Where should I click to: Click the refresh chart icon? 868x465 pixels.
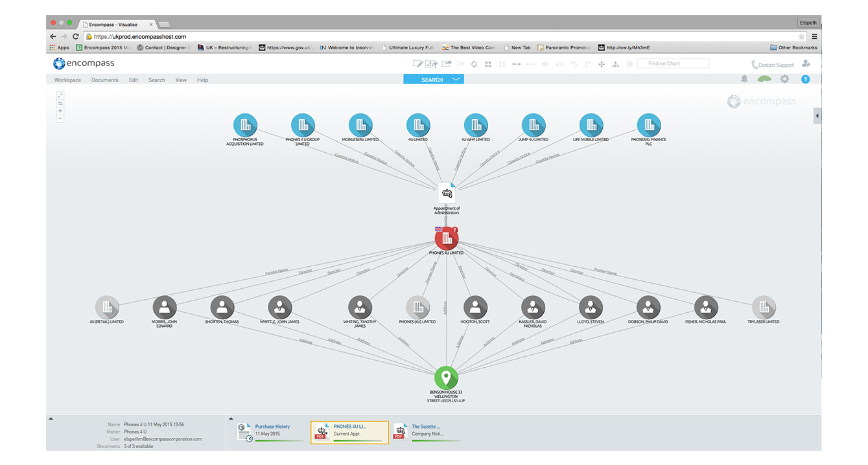[x=474, y=63]
